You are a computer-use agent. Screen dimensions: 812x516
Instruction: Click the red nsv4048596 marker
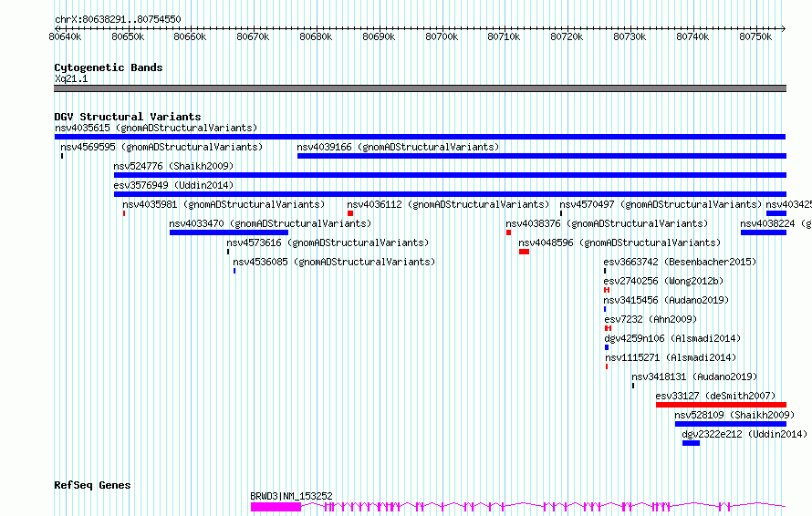pos(524,252)
